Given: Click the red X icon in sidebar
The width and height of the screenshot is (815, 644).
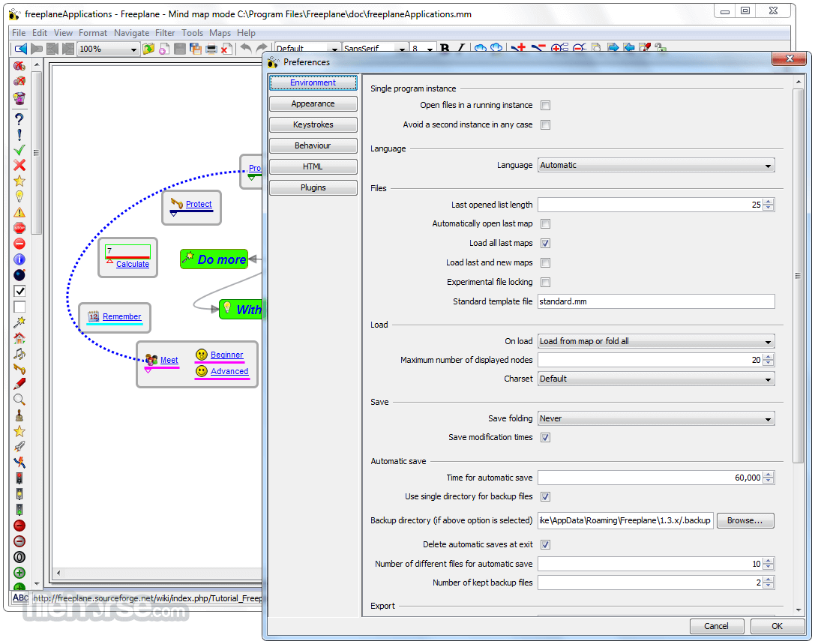Looking at the screenshot, I should coord(19,165).
